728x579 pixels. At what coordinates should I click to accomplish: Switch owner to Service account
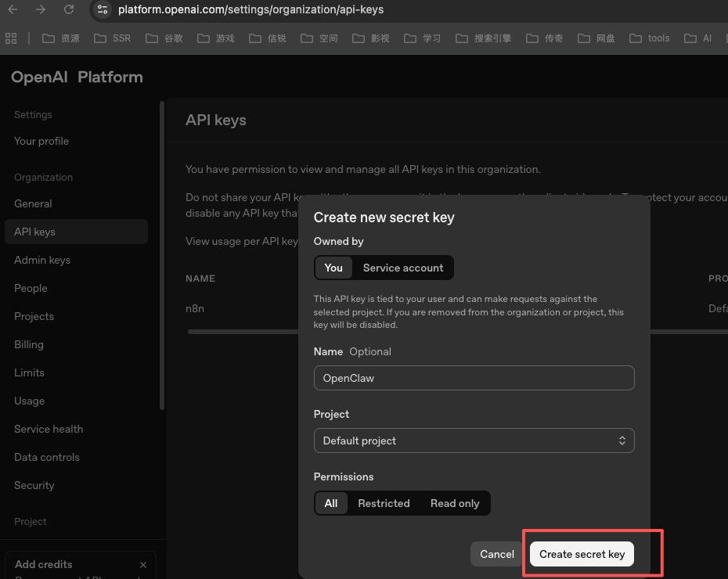pos(402,268)
